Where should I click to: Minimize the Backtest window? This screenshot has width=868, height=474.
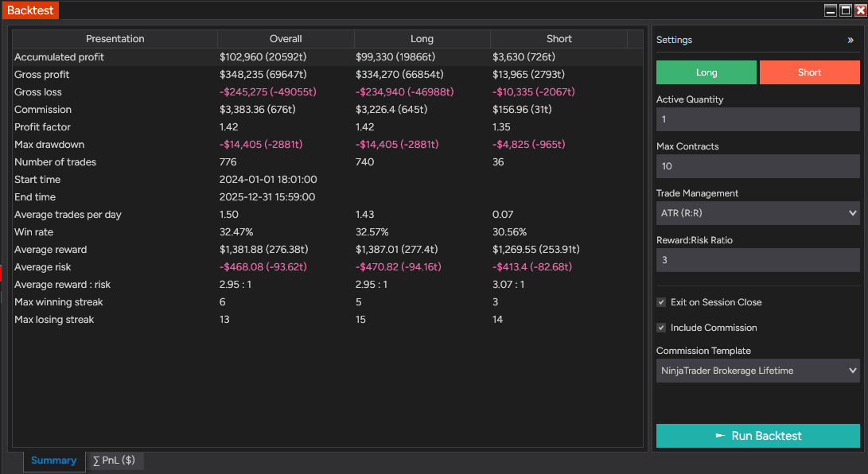click(x=831, y=10)
